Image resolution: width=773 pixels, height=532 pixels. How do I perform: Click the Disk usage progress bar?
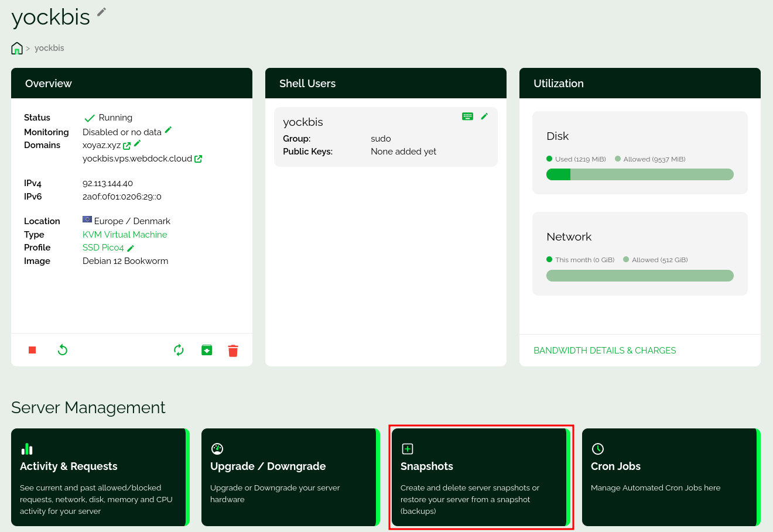coord(639,174)
